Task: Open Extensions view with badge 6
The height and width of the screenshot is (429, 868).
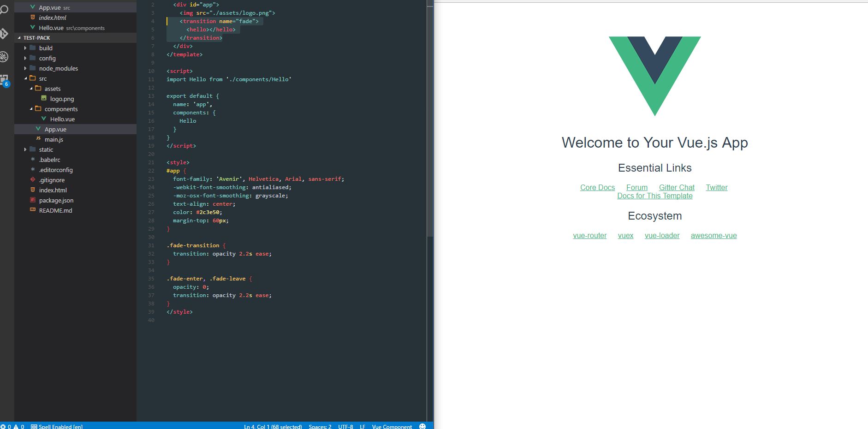Action: tap(5, 80)
